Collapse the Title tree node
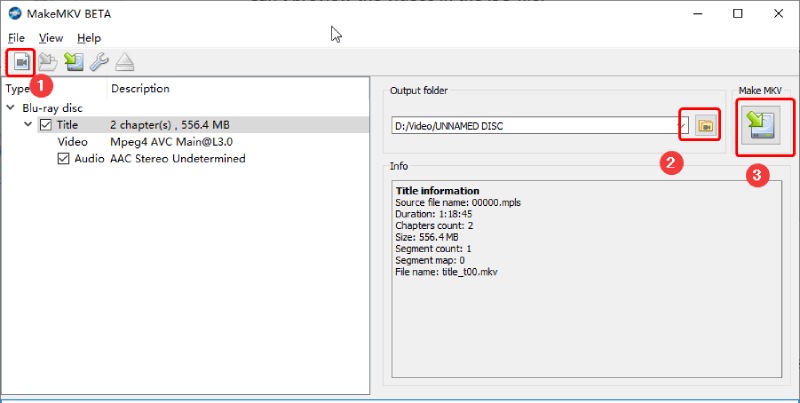Screen dimensions: 800x403 click(28, 124)
